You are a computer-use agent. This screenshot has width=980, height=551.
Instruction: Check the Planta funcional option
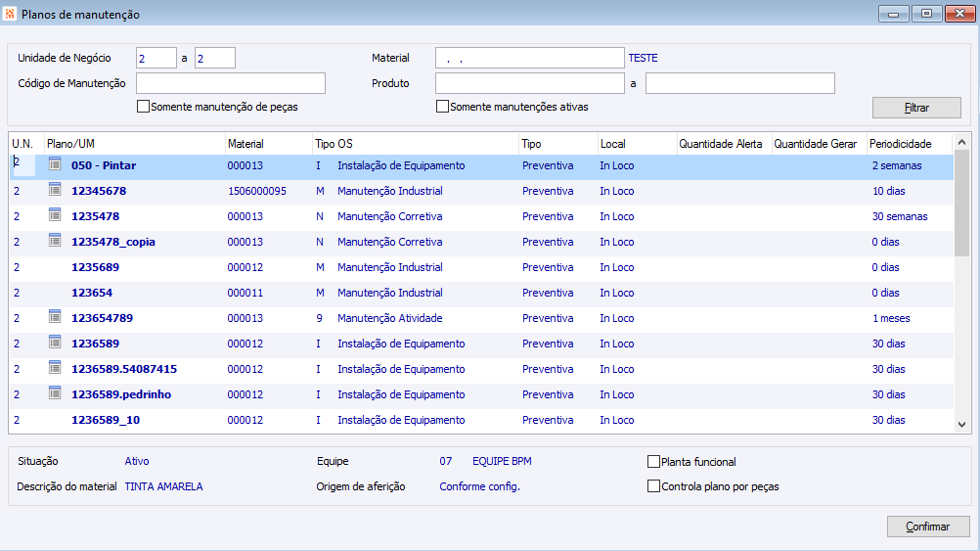click(653, 462)
